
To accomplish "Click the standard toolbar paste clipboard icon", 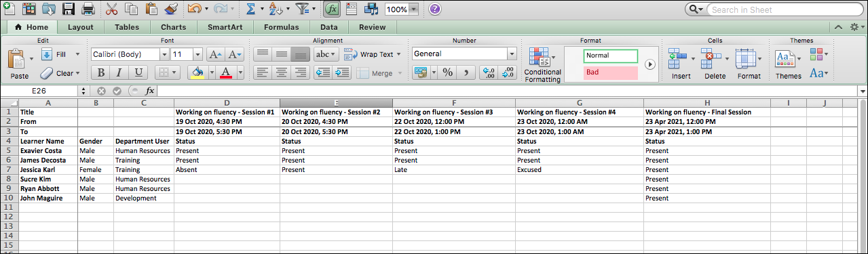I will (x=152, y=9).
